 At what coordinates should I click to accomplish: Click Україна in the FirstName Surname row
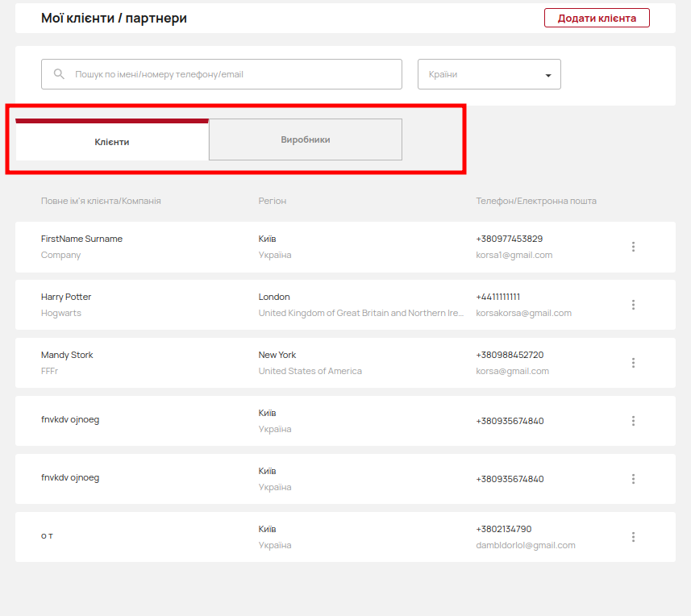[275, 255]
